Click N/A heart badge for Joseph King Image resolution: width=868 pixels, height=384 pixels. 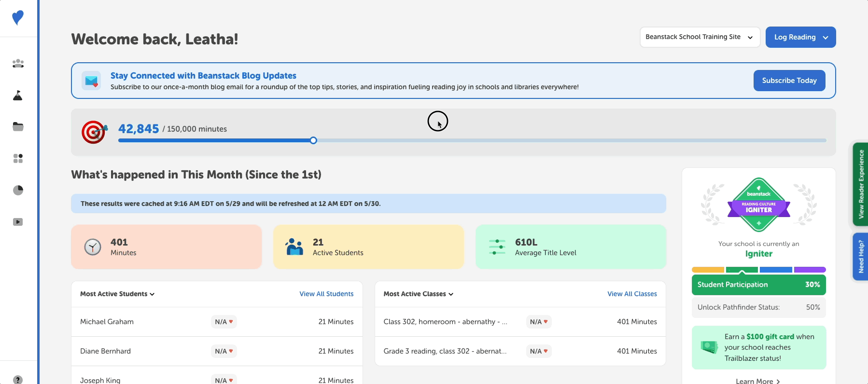pos(224,380)
